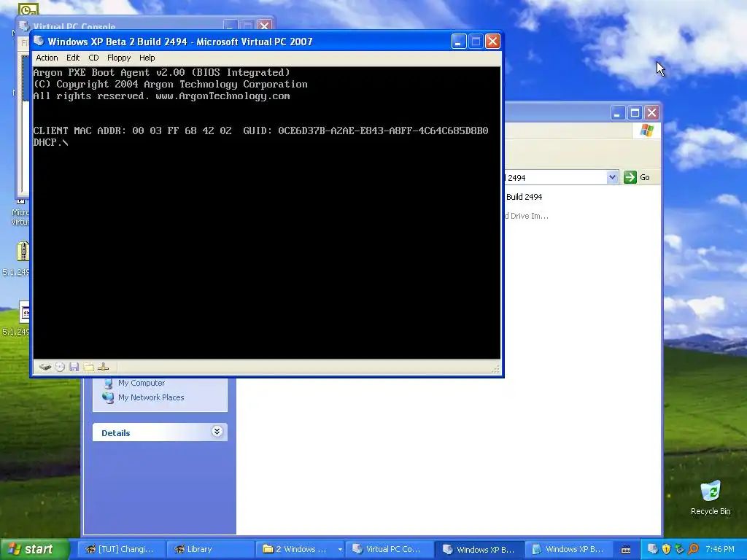Image resolution: width=747 pixels, height=560 pixels.
Task: Click the Virtual PC tray icon
Action: 653,549
